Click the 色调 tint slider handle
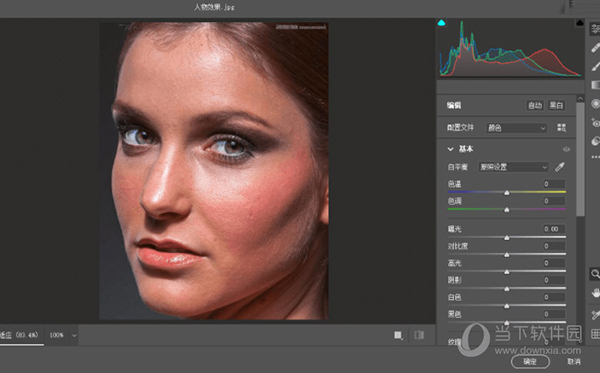600x373 pixels. 507,210
